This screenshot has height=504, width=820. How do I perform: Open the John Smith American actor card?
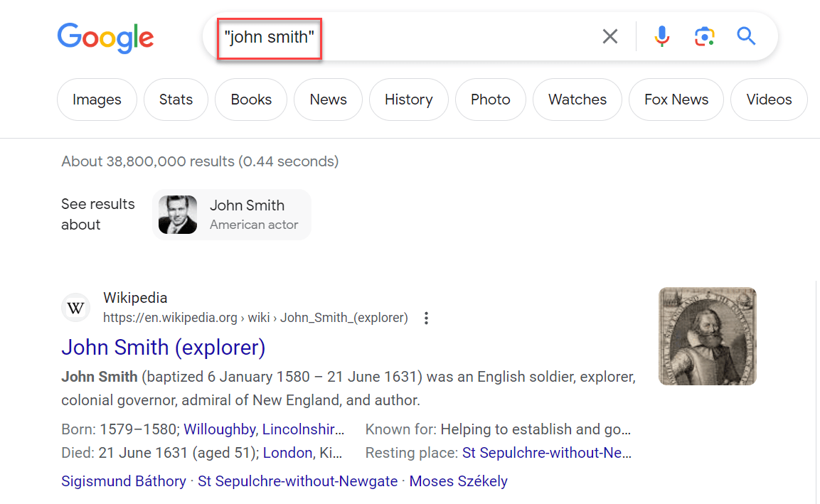click(232, 215)
